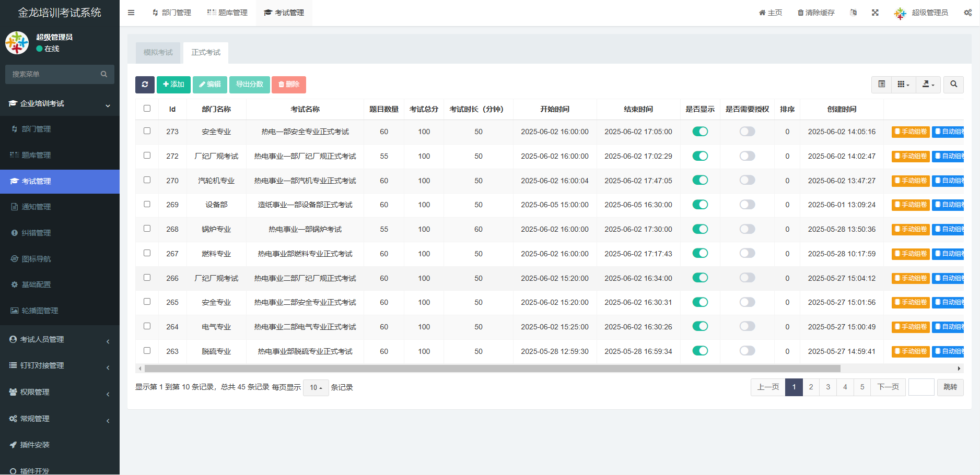Collapse the 企业培训考试 menu group
The width and height of the screenshot is (980, 475).
60,103
